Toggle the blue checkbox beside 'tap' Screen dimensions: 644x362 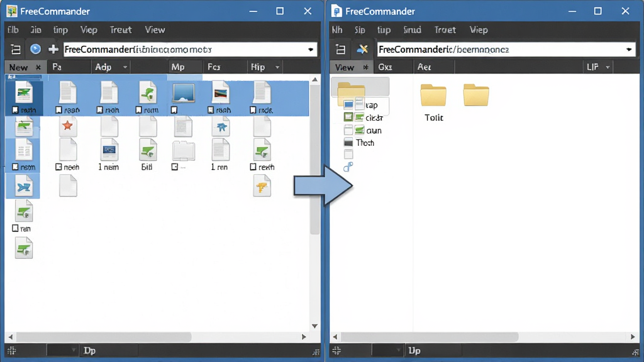point(348,105)
